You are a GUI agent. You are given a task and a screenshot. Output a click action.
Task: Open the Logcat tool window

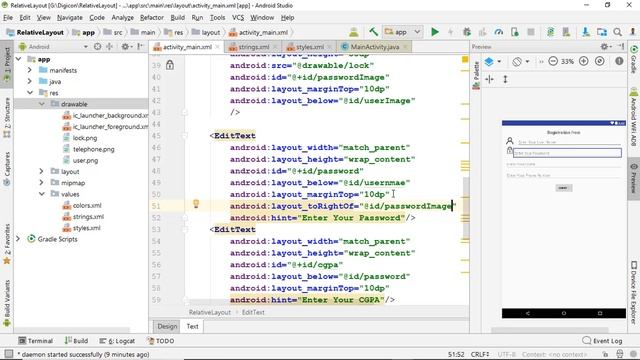[x=117, y=341]
